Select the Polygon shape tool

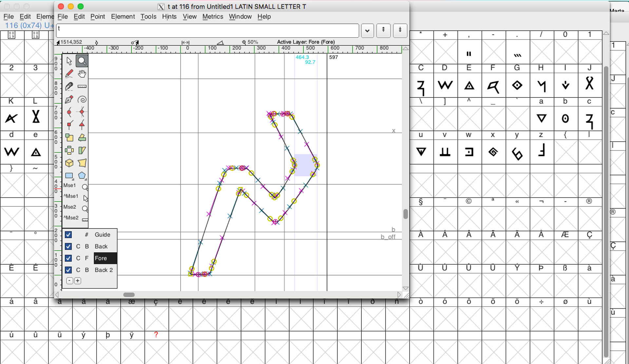click(82, 176)
